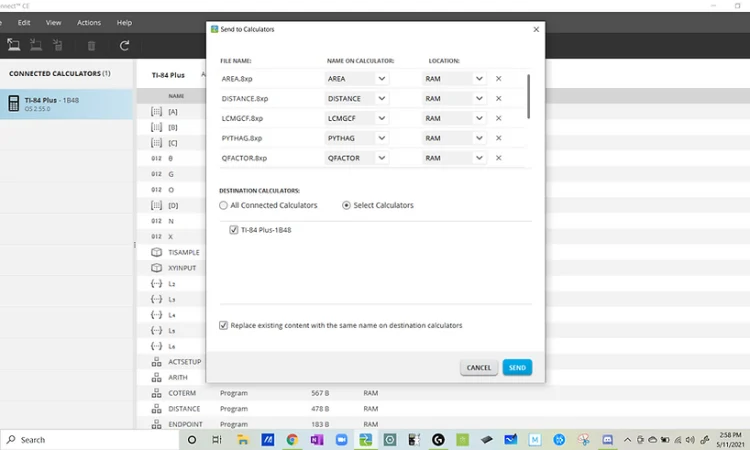Click the matrix icon next to [C]
The image size is (750, 450).
click(x=156, y=143)
